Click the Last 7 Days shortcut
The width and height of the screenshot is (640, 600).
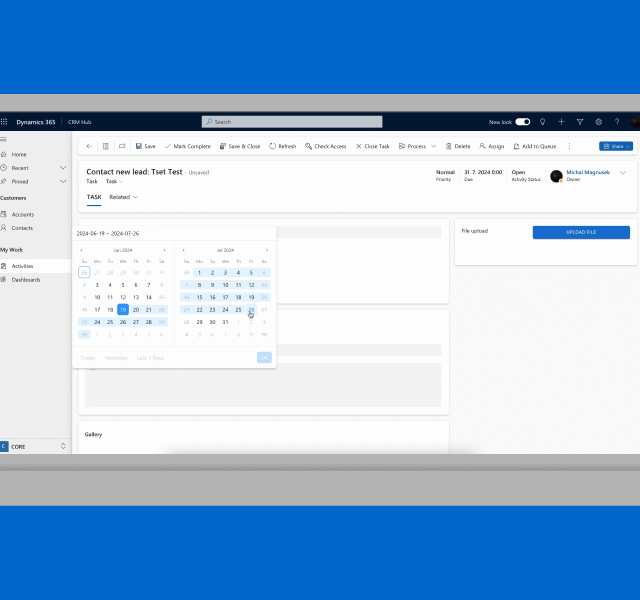[150, 358]
